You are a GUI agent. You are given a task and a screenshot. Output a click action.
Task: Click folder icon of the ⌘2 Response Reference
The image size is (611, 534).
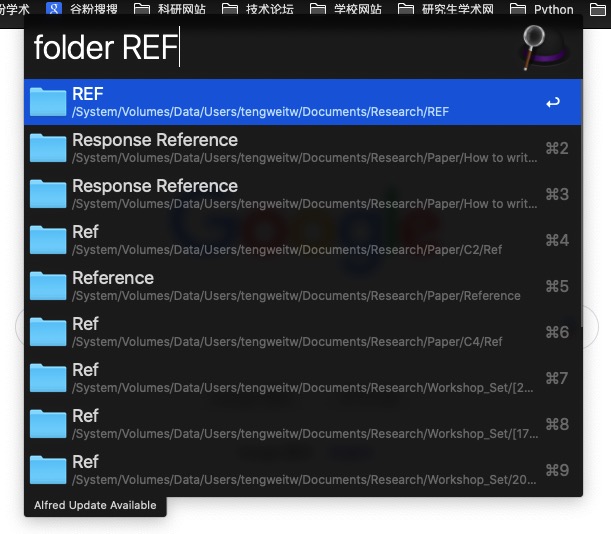point(48,148)
